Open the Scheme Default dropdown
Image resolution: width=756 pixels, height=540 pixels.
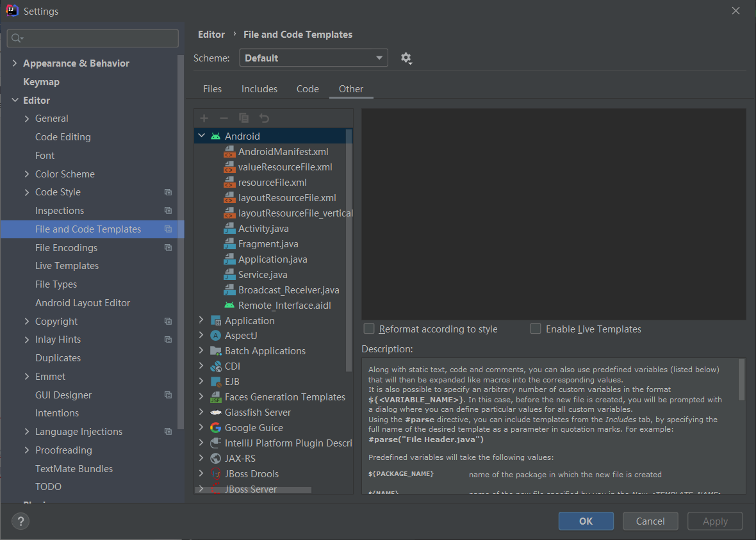coord(313,58)
